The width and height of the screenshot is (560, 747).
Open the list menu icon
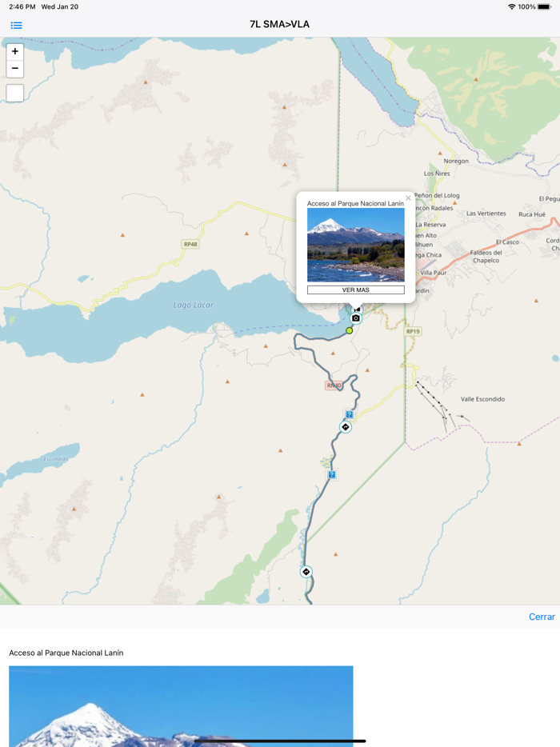tap(16, 26)
